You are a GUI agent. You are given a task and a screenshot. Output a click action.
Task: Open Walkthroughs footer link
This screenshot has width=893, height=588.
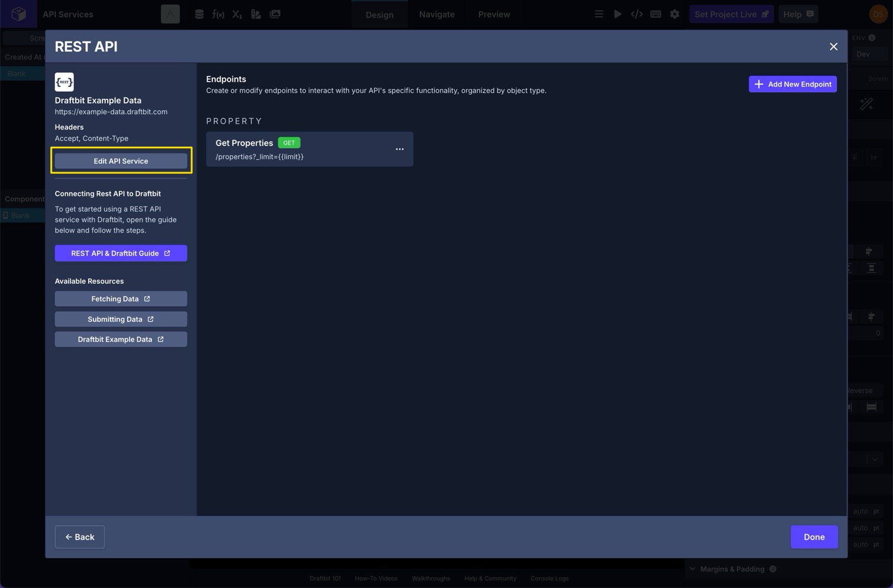[431, 579]
